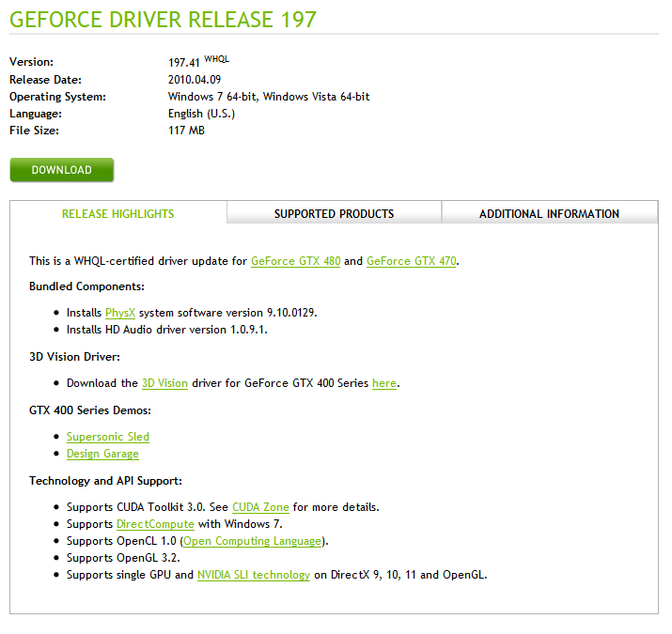Screen dimensions: 672x634
Task: Click the 'Bundled Components:' heading
Action: (87, 286)
